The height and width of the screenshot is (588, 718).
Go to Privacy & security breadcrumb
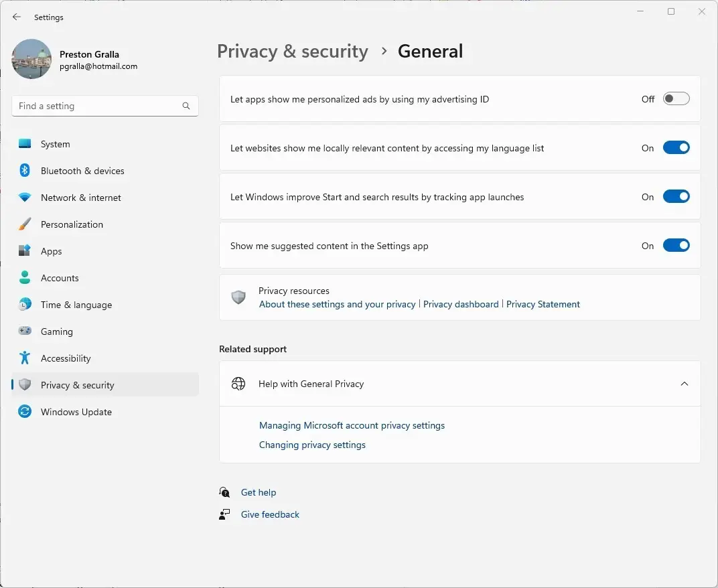293,52
